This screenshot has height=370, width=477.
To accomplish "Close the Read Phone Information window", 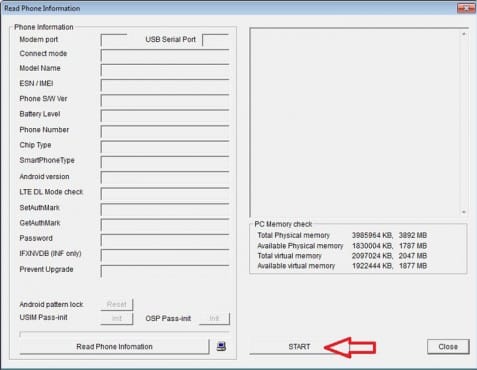I will 466,8.
